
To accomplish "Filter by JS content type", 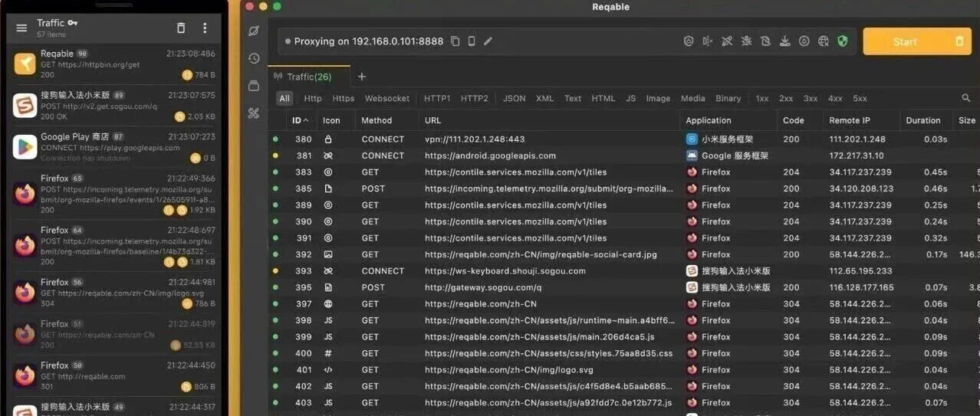I will [631, 98].
